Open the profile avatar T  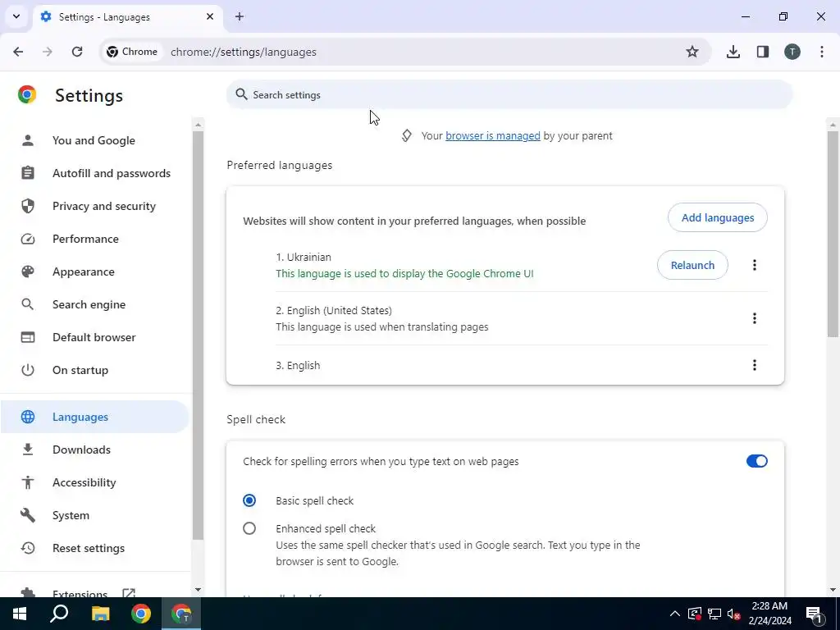click(792, 52)
